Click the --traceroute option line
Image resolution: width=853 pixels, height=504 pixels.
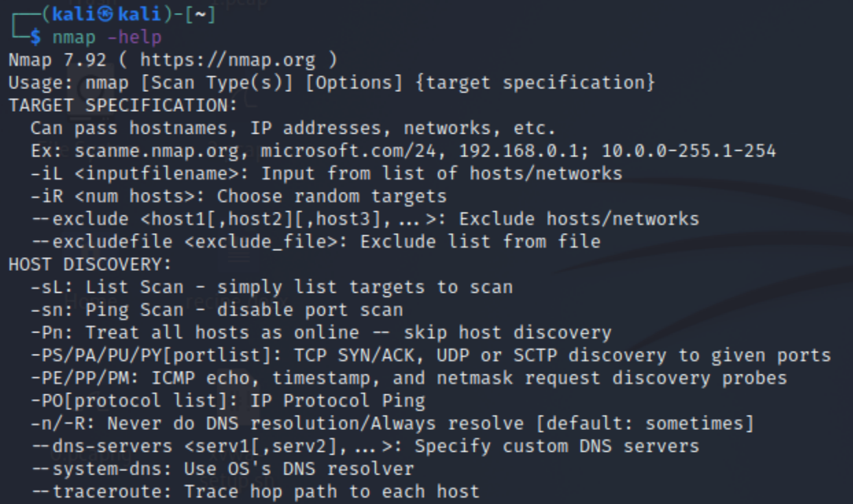tap(255, 491)
